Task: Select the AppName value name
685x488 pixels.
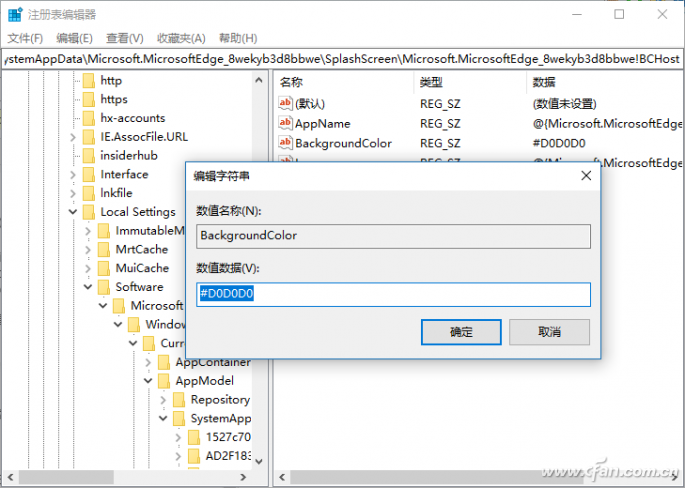Action: point(322,123)
